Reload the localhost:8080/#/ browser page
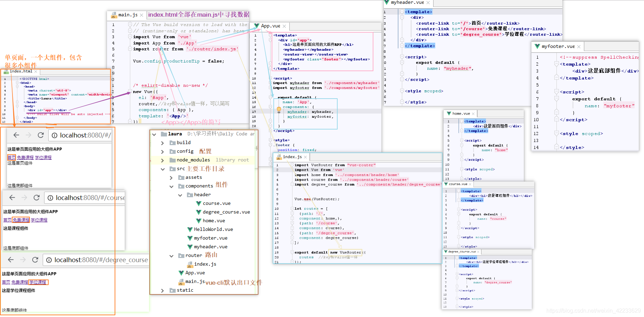644x317 pixels. [x=41, y=135]
